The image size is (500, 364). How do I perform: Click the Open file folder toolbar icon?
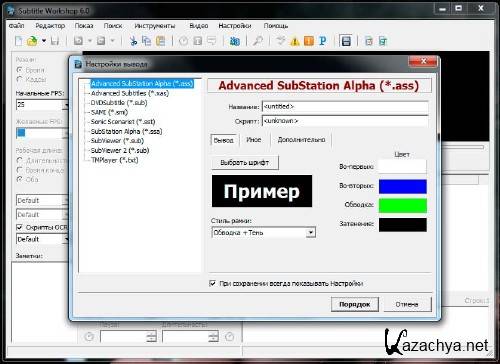point(32,41)
